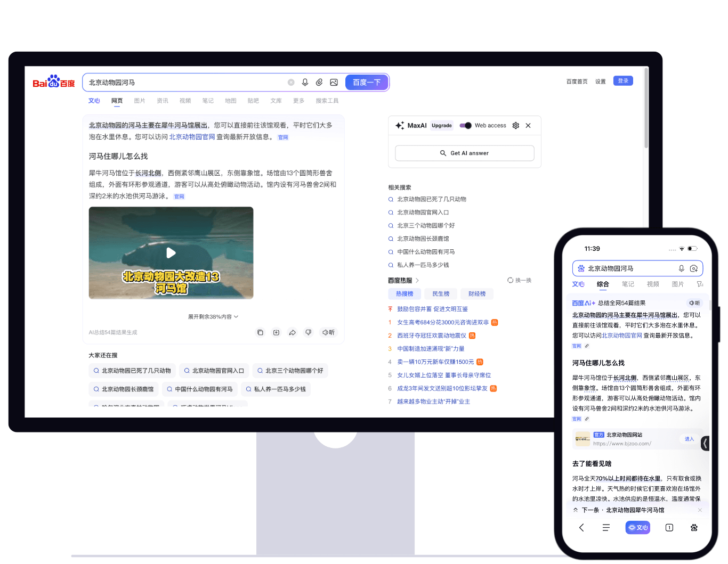Tap 进入 on phone website card
Image resolution: width=728 pixels, height=564 pixels.
tap(689, 439)
